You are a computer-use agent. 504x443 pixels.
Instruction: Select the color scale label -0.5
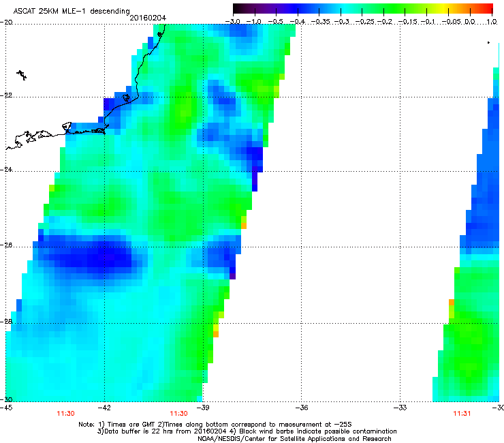pos(275,22)
